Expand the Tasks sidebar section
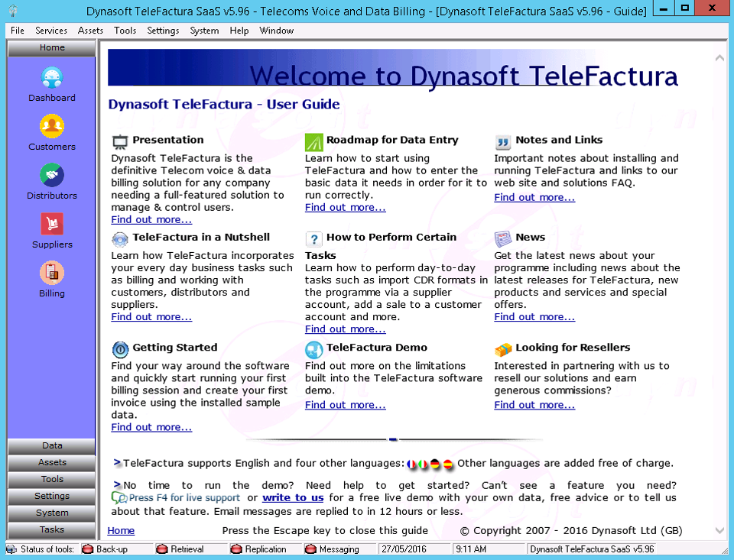 pos(52,529)
